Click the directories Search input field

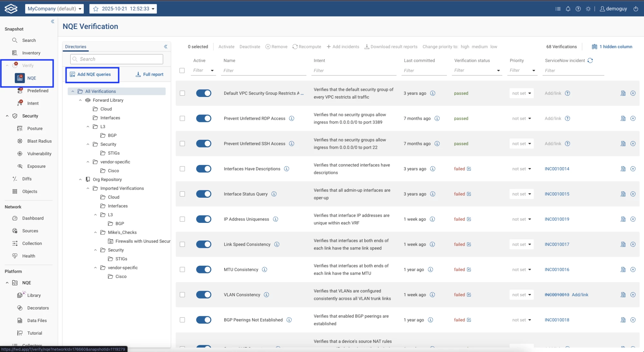[117, 59]
